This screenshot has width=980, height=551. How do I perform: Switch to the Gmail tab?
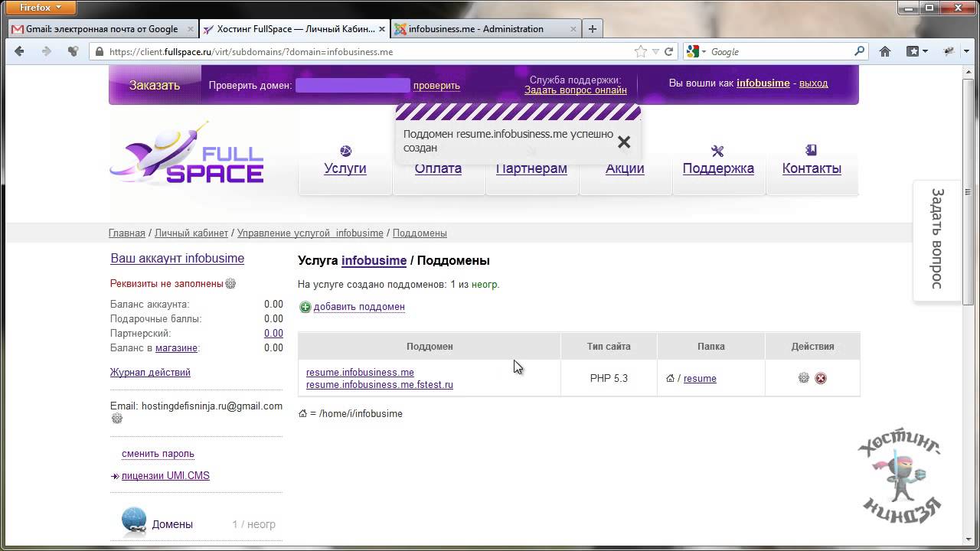102,29
